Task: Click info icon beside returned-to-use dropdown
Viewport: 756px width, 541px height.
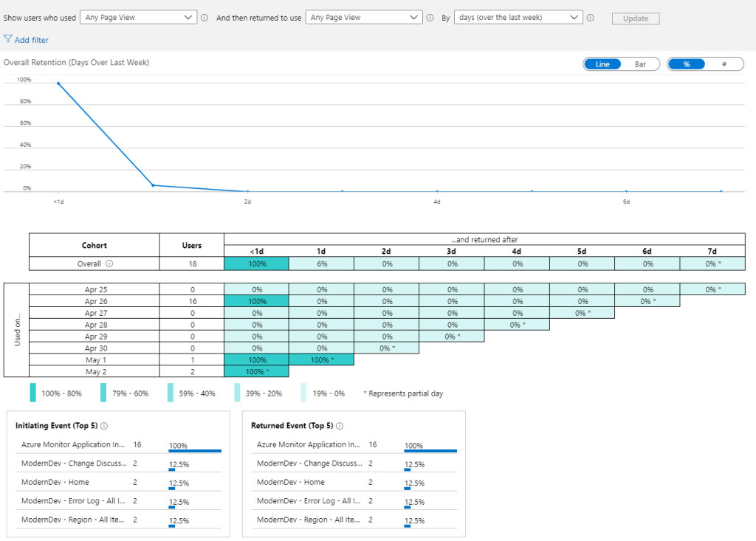Action: pos(430,18)
